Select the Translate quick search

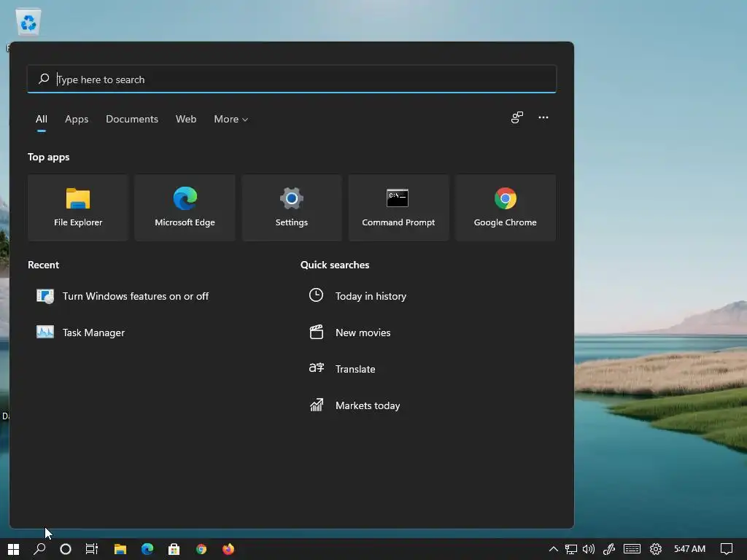(x=342, y=369)
